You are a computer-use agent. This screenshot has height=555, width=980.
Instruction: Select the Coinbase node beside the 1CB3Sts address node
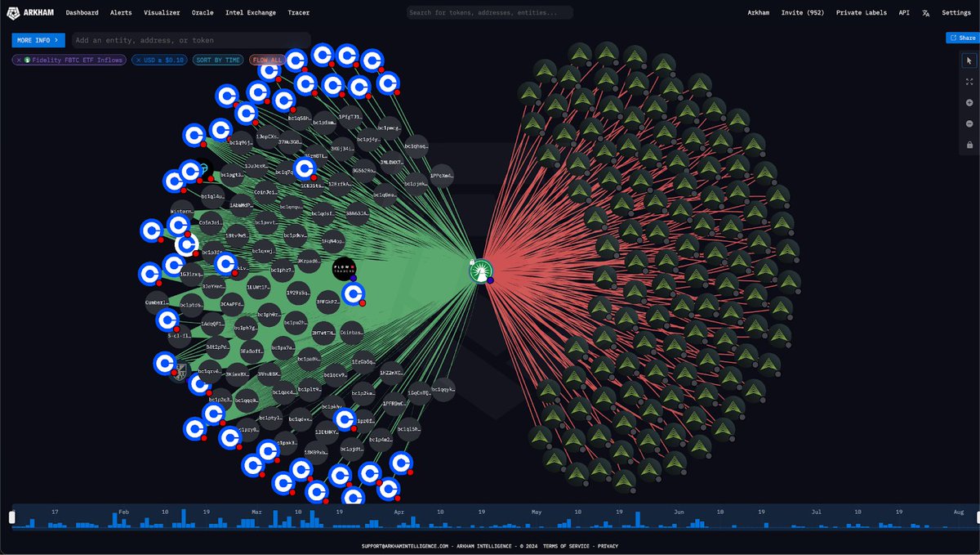(x=304, y=168)
